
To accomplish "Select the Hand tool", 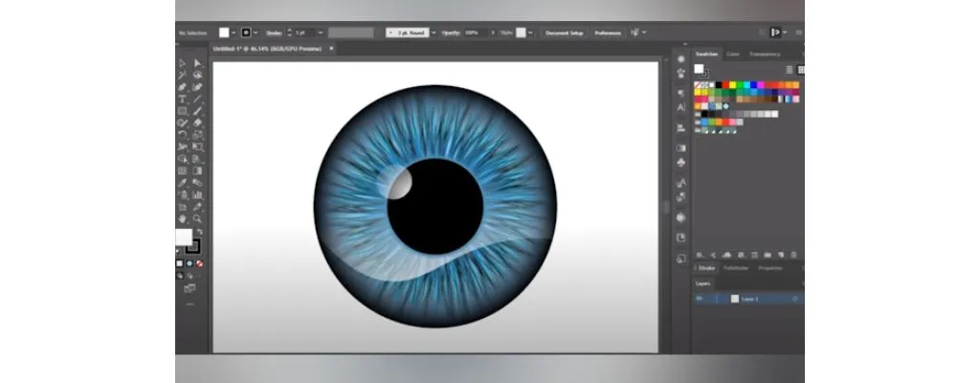I will pos(182,218).
